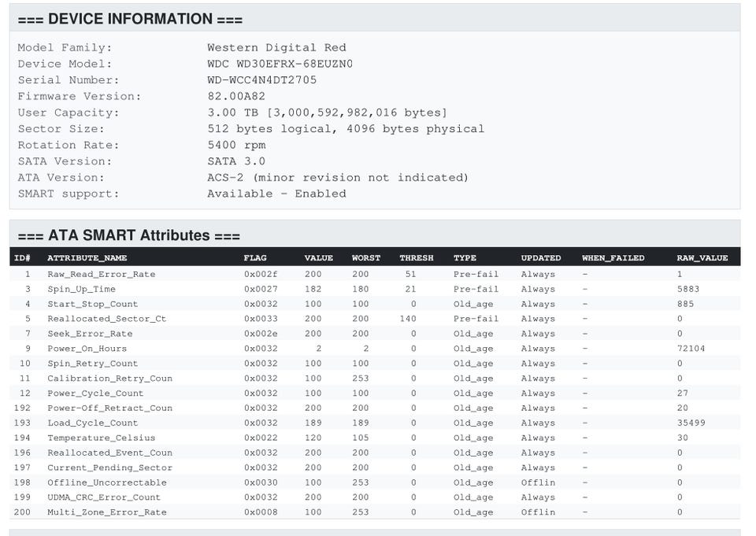Click the Power_On_Hours attribute name

click(87, 349)
